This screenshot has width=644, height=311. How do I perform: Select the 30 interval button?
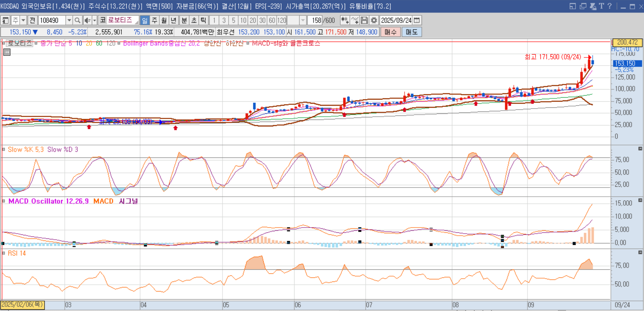(x=262, y=20)
